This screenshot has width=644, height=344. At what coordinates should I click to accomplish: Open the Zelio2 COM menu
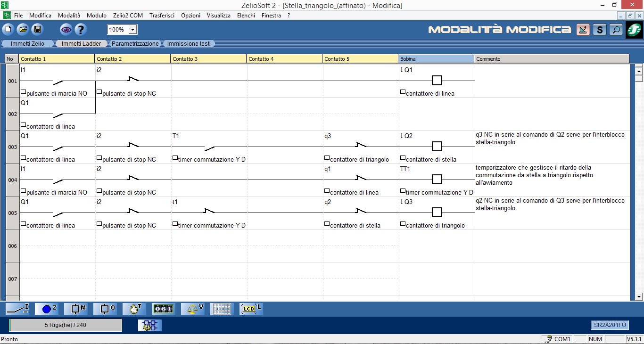point(128,16)
